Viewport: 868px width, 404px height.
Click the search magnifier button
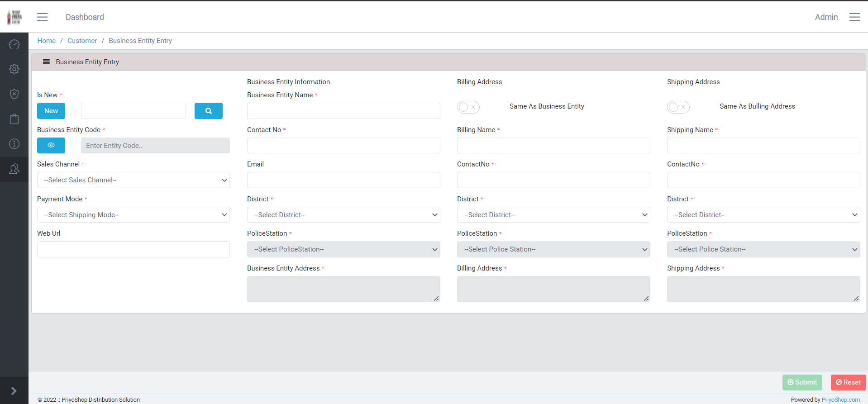pos(209,111)
